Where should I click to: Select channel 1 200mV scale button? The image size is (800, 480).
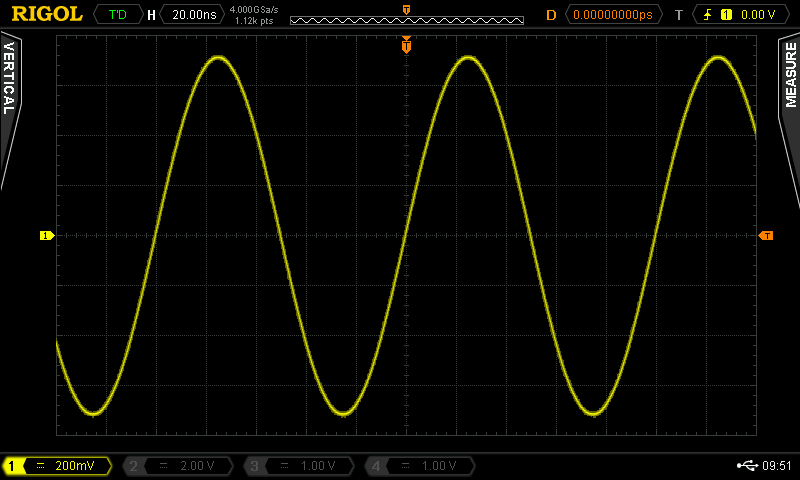coord(57,466)
